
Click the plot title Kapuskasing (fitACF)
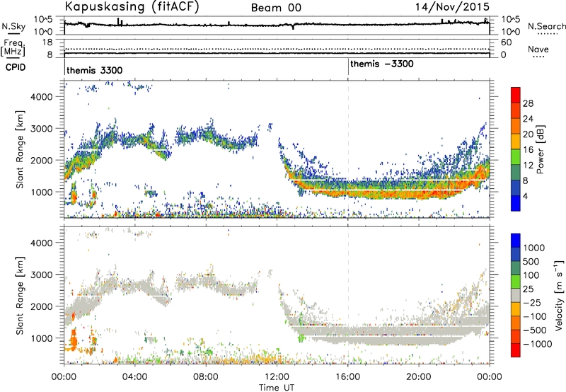132,7
